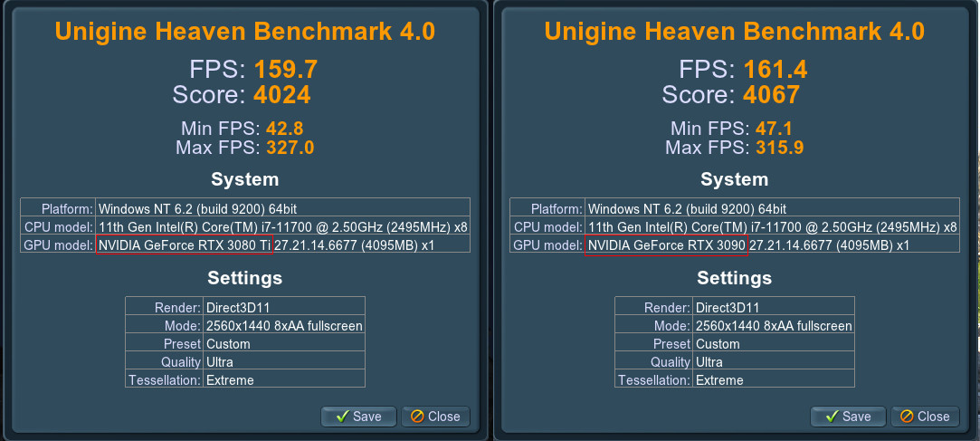This screenshot has height=441, width=980.
Task: Click the CPU model value in the 3090 dialog
Action: point(773,226)
